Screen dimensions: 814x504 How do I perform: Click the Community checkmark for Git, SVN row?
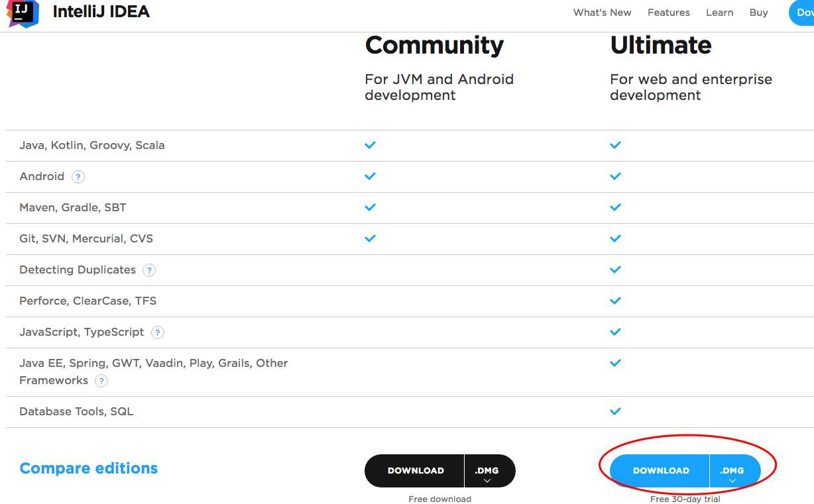[370, 238]
